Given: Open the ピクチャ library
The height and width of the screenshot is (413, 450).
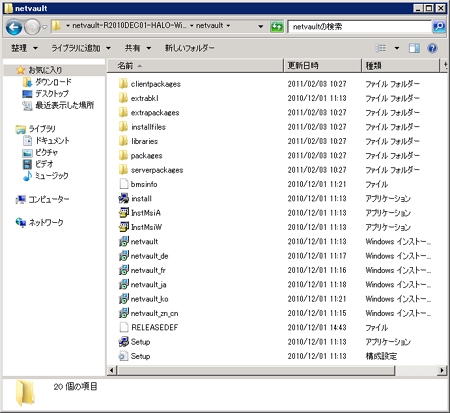Looking at the screenshot, I should (47, 152).
